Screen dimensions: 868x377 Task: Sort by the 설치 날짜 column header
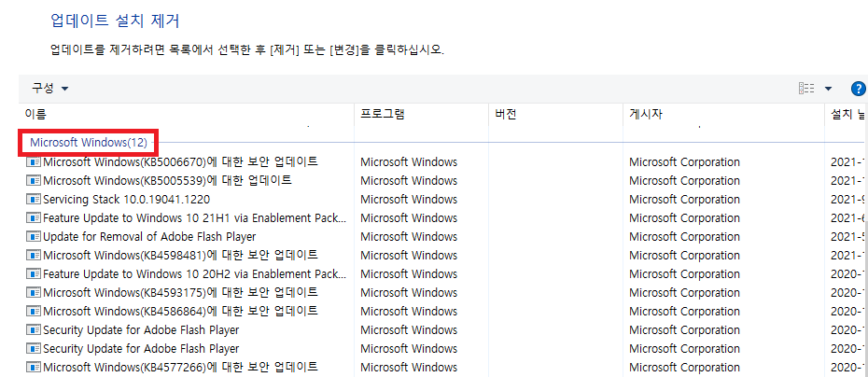pyautogui.click(x=847, y=115)
